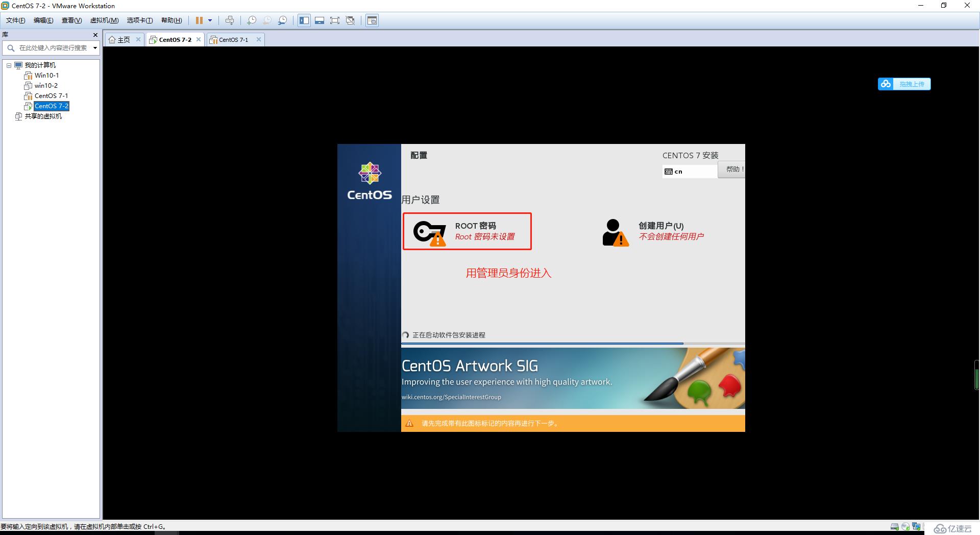The image size is (980, 535).
Task: Open the library search filter dropdown
Action: tap(95, 48)
